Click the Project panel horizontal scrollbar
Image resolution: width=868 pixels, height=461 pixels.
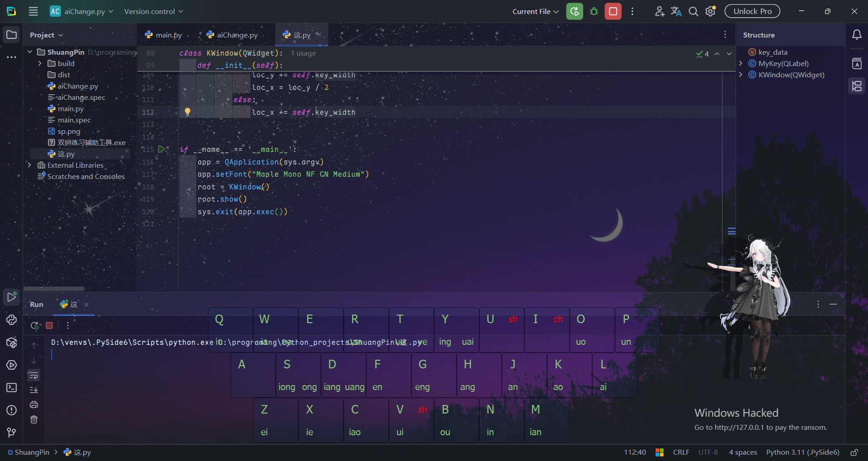click(54, 288)
